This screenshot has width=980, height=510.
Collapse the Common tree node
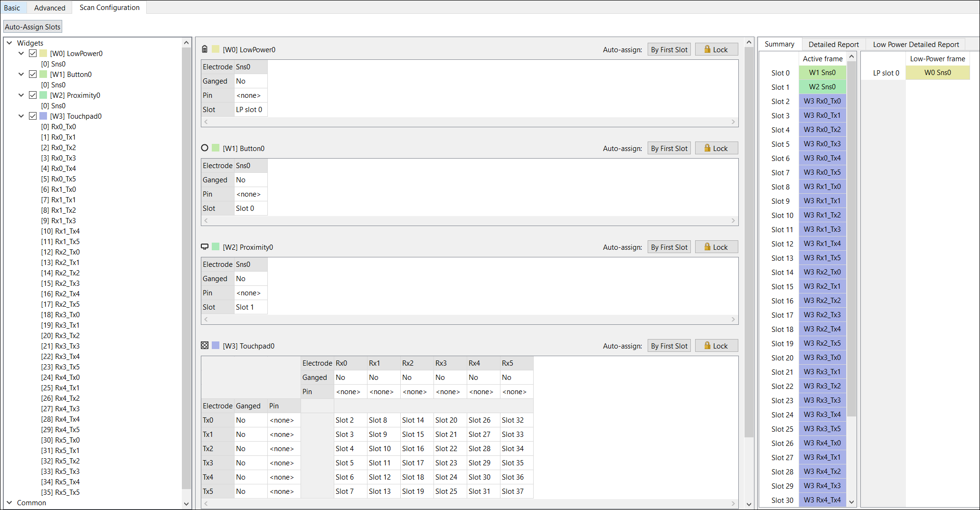[x=9, y=502]
